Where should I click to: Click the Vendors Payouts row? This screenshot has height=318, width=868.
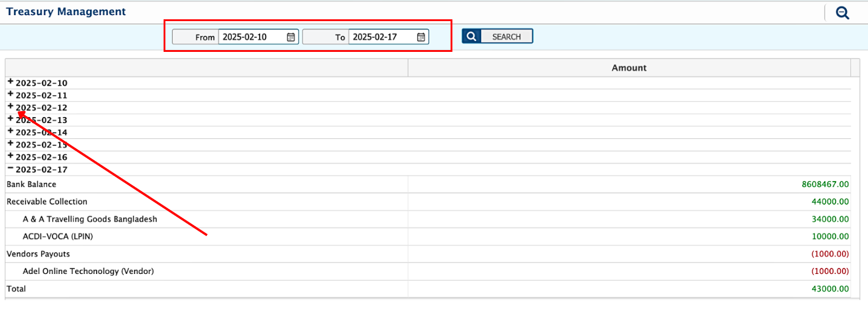pos(38,254)
